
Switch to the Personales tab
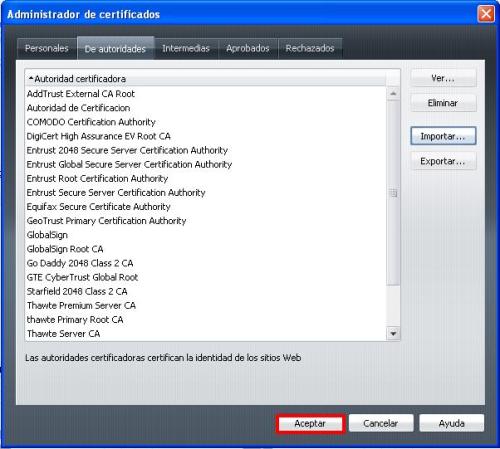coord(47,49)
